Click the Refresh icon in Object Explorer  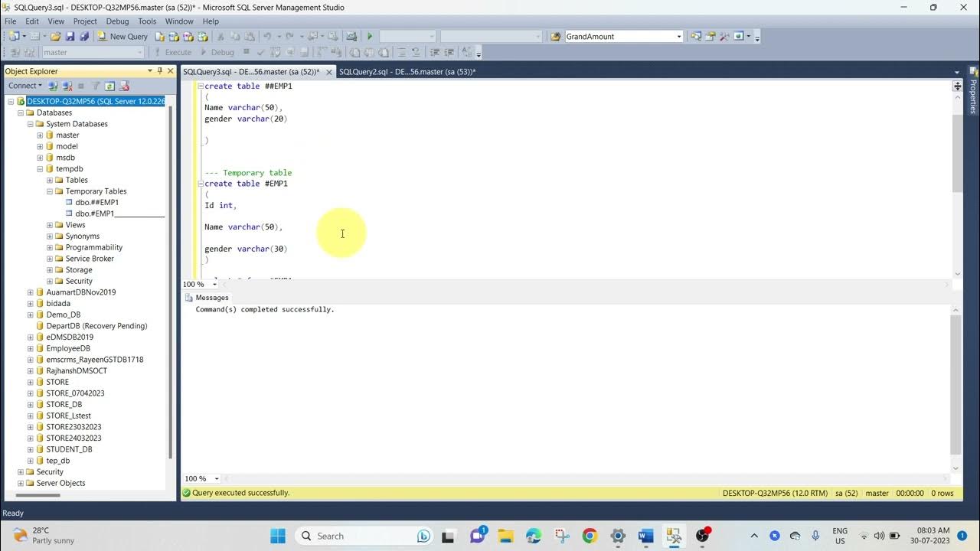click(x=109, y=86)
